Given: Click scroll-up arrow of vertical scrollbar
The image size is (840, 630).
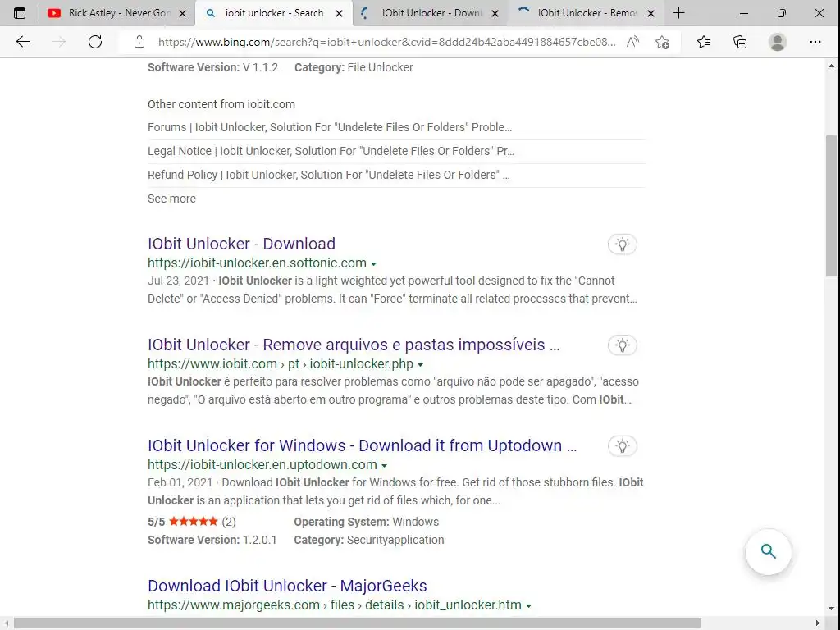Looking at the screenshot, I should (831, 66).
